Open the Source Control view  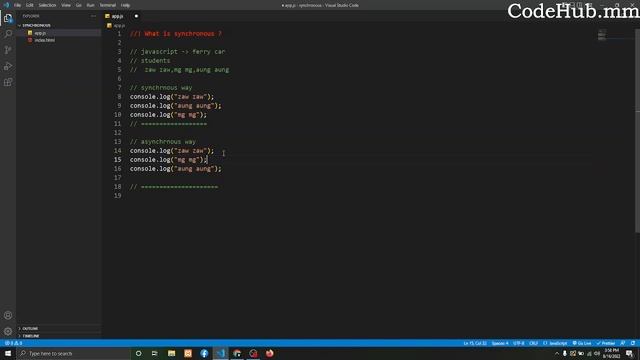coord(8,50)
